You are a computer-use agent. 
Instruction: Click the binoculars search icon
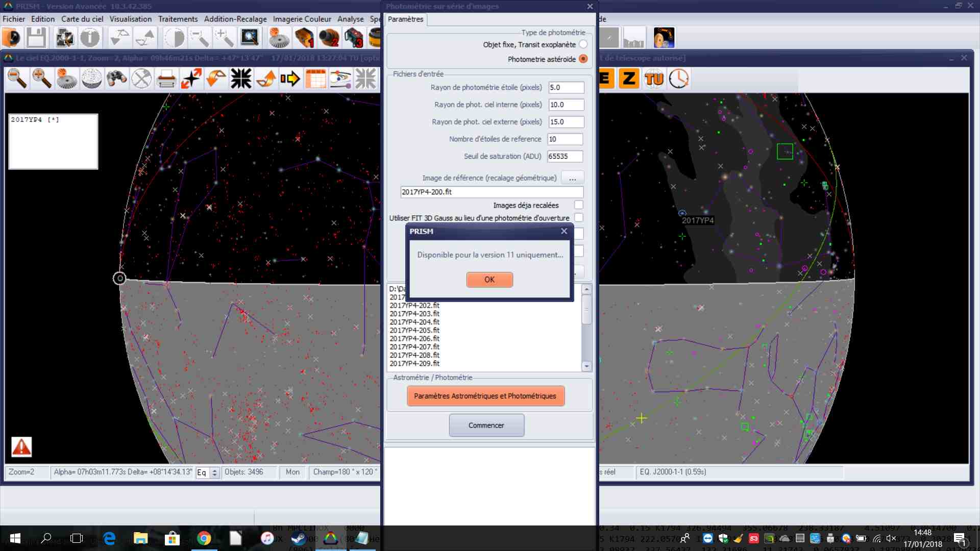(116, 79)
